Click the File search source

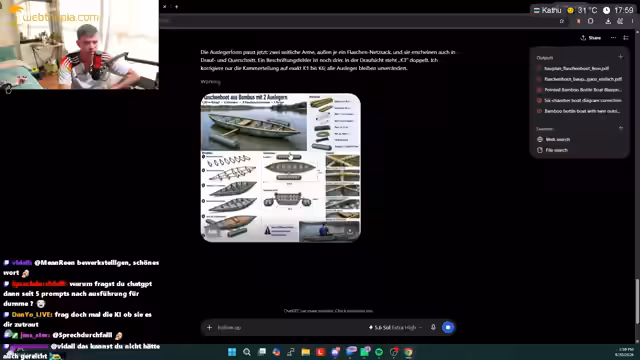point(553,150)
